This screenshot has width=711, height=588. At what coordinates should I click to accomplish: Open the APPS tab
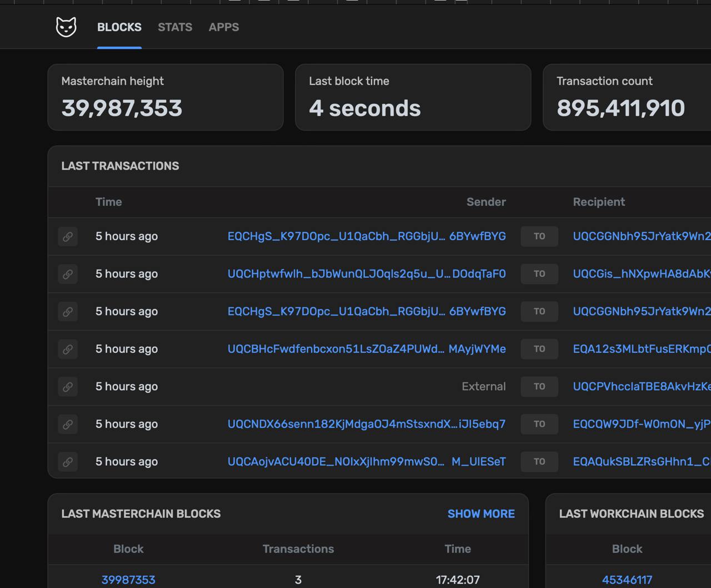pyautogui.click(x=224, y=27)
